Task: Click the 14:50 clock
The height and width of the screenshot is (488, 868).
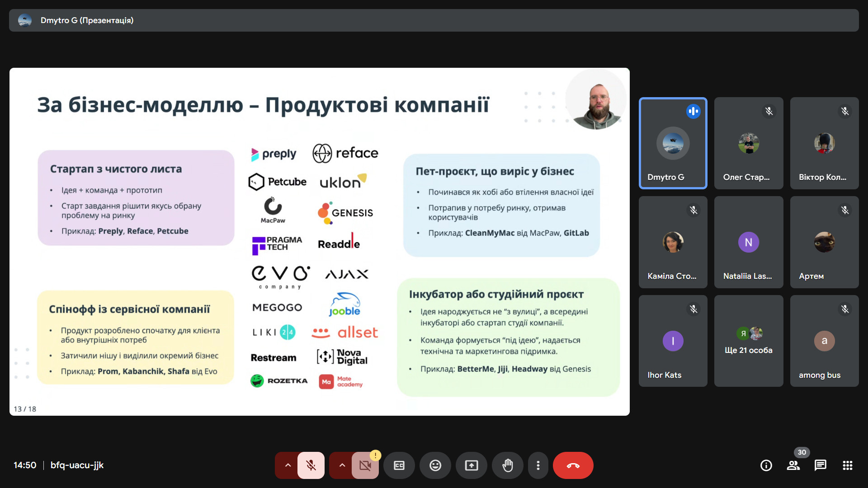Action: click(x=25, y=465)
